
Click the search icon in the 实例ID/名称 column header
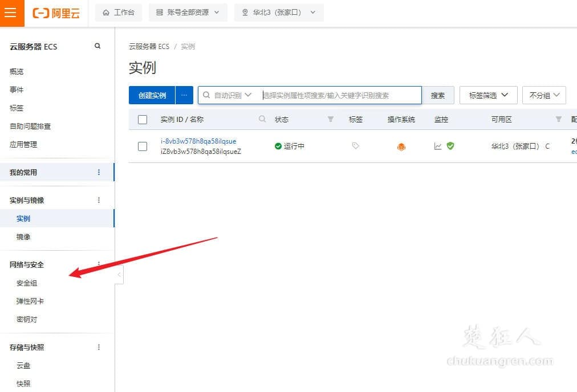tap(261, 119)
